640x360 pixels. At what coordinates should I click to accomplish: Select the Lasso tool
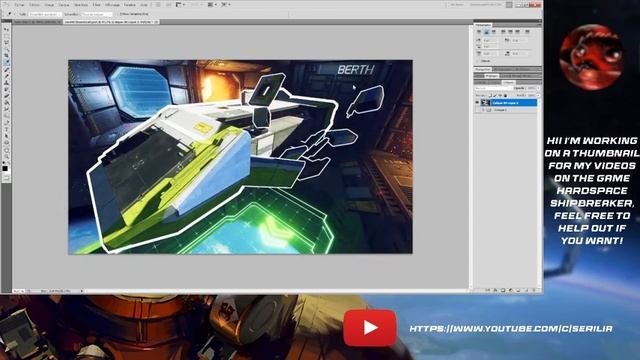click(6, 42)
